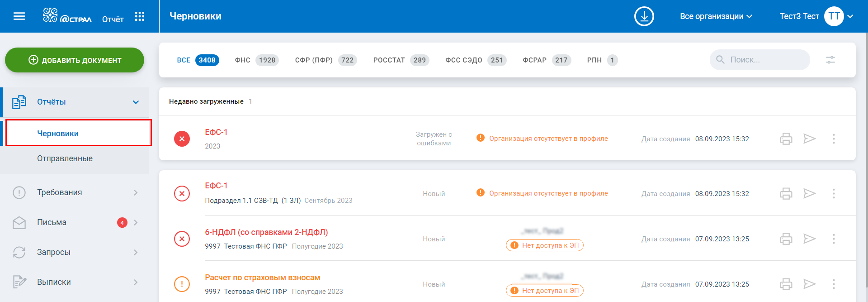Open more options for Расчет по страховым взносам
Screen dimensions: 868x302
point(834,284)
